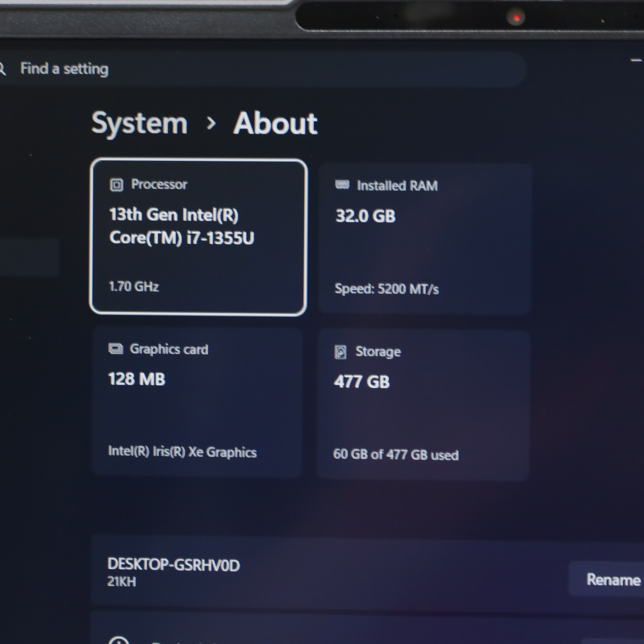This screenshot has height=644, width=644.
Task: Go back to System in breadcrumb
Action: tap(140, 124)
